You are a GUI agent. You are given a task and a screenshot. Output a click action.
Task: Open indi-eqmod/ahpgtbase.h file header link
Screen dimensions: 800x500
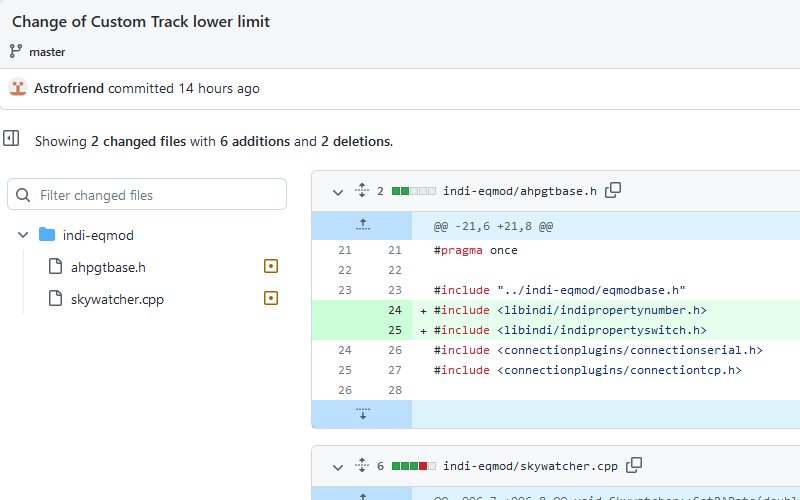(x=519, y=191)
